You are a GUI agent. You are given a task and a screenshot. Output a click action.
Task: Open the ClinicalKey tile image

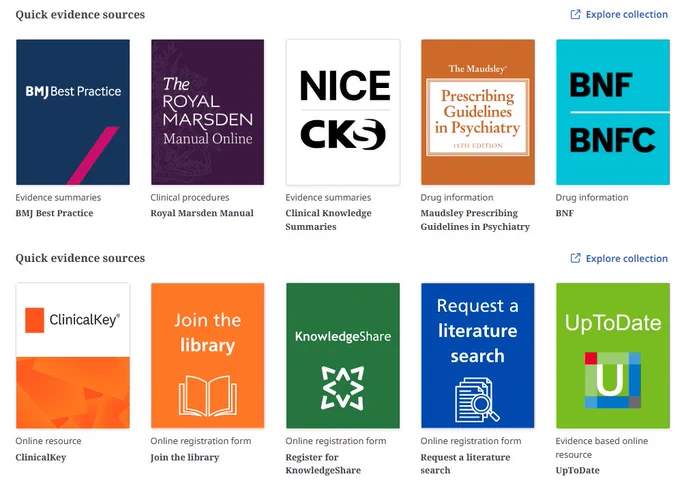point(73,356)
